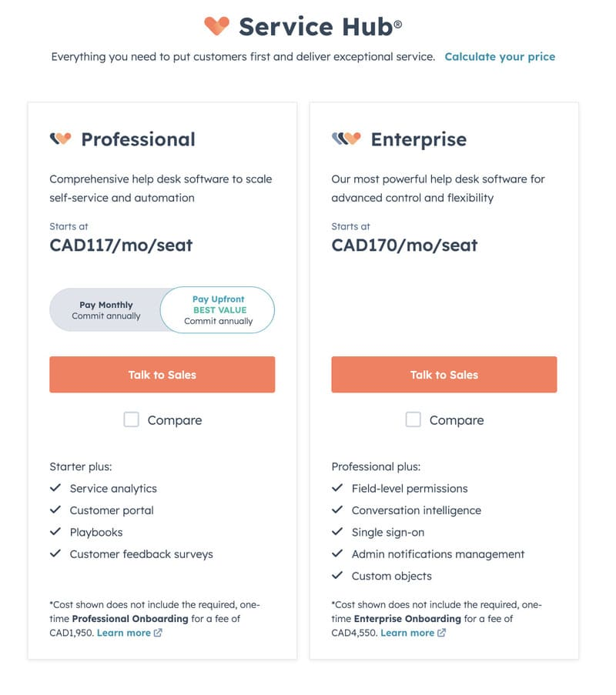616x695 pixels.
Task: Click the Enterprise plan title heading
Action: coord(419,140)
